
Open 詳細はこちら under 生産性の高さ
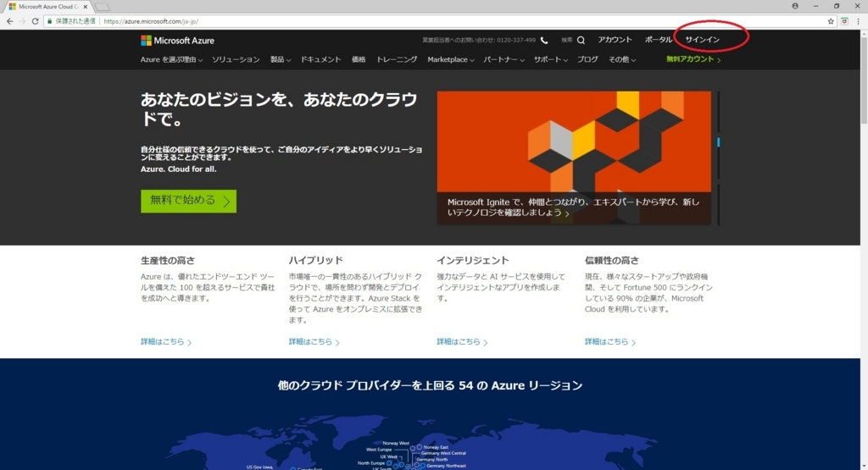click(166, 342)
